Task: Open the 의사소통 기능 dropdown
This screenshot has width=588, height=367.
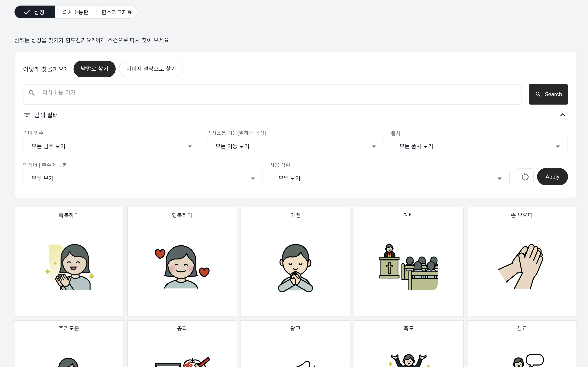Action: [x=295, y=146]
